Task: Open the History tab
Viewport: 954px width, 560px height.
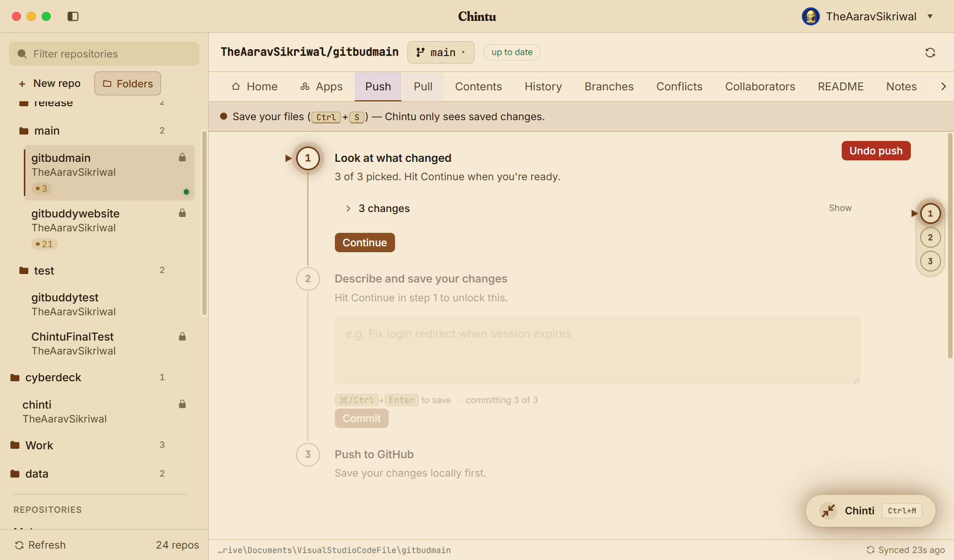Action: click(x=543, y=86)
